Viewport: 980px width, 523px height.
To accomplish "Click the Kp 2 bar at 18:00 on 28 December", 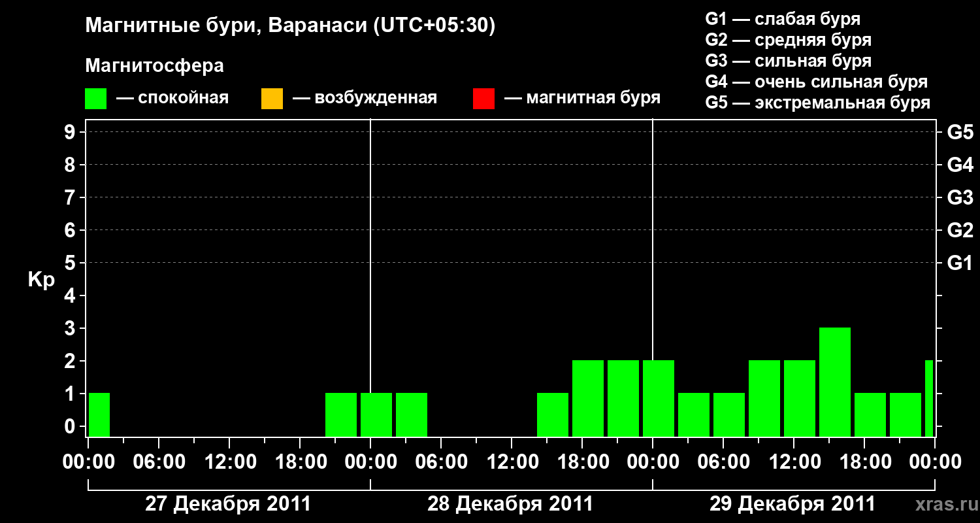I will click(x=588, y=398).
